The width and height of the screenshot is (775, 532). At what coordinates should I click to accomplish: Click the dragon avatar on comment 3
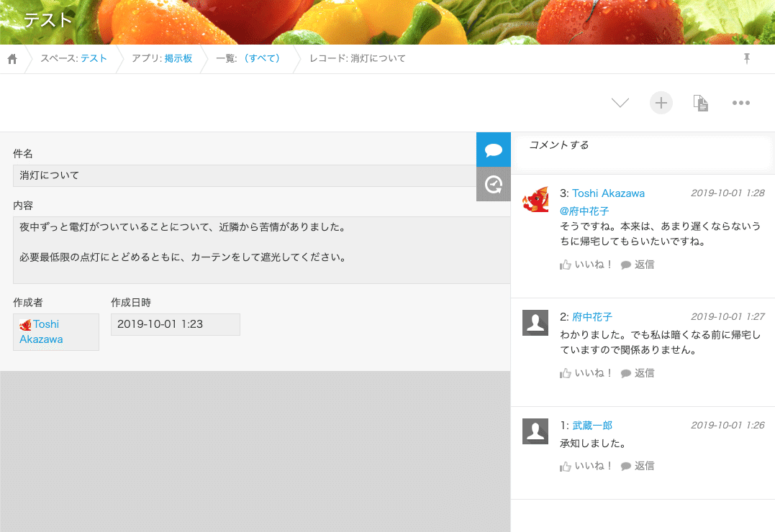point(535,199)
